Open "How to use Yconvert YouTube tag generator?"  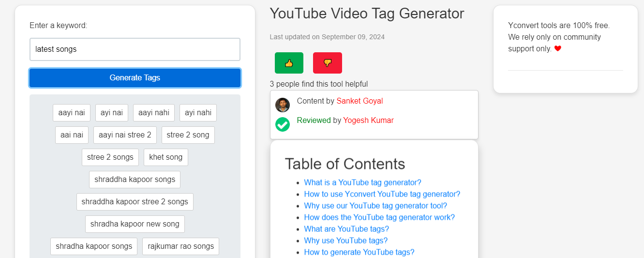coord(382,194)
